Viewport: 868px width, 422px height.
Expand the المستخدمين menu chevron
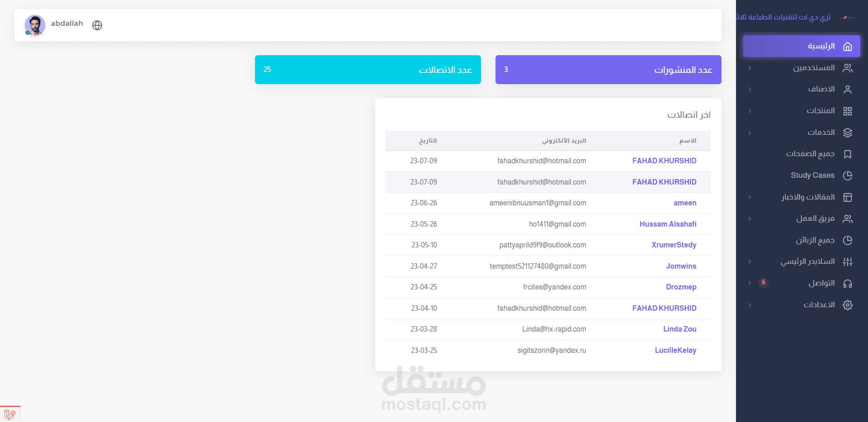(750, 68)
